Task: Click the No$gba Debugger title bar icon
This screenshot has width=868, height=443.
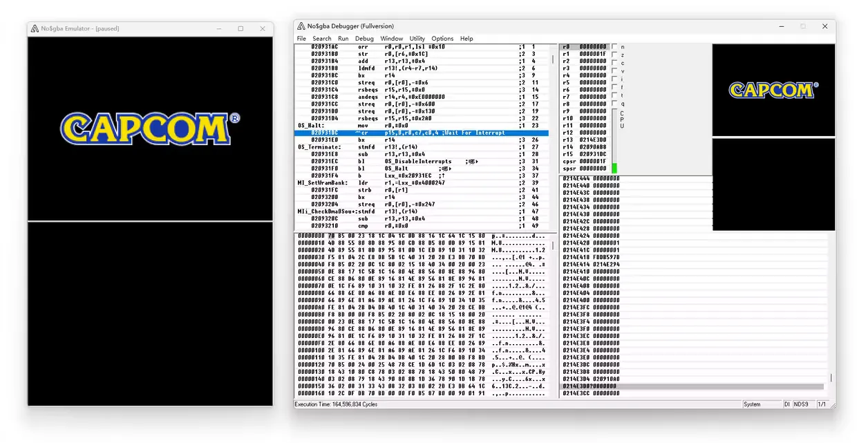Action: [301, 26]
